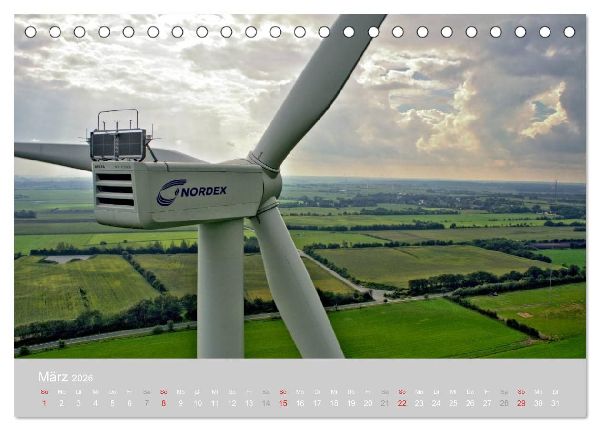The image size is (600, 431).
Task: Choose date 30 in the calendar strip
Action: pos(538,403)
